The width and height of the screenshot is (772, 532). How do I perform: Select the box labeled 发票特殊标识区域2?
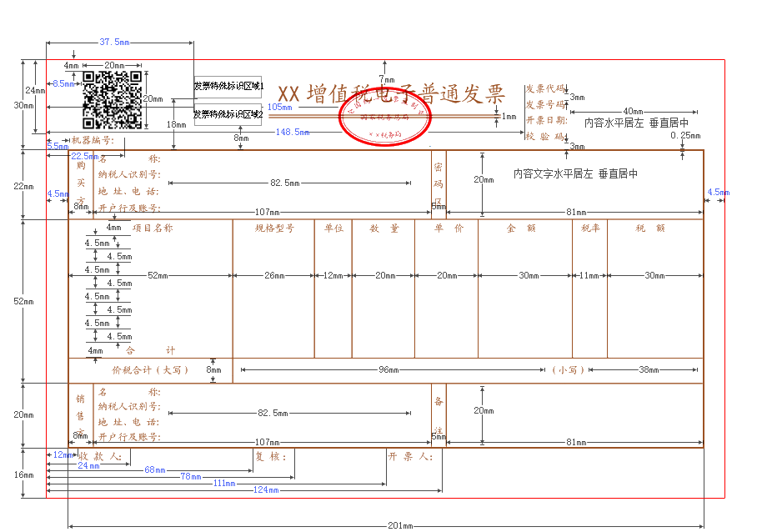228,115
